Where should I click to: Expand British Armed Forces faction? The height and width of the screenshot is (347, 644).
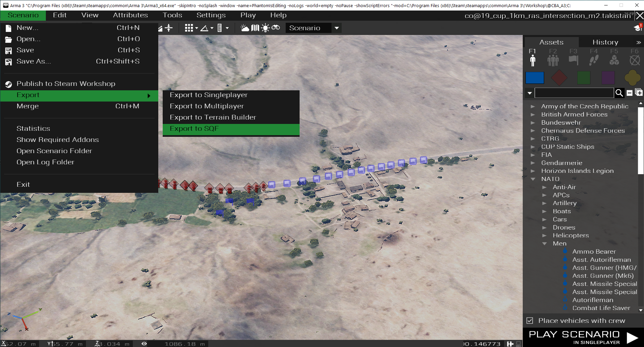tap(533, 114)
